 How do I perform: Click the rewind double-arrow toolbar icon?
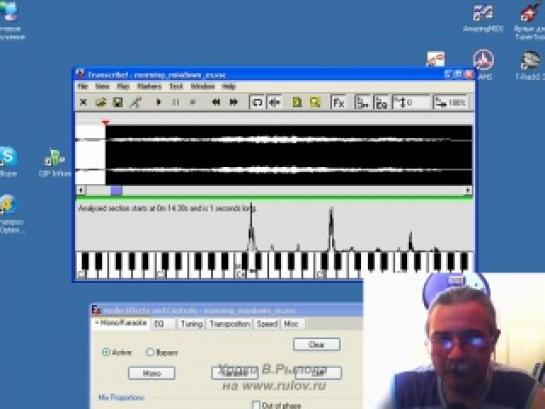coord(216,102)
